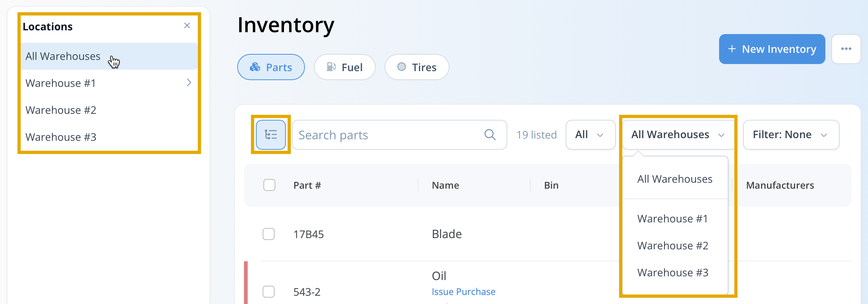Viewport: 868px width, 304px height.
Task: Open the Filter: None dropdown
Action: click(791, 135)
